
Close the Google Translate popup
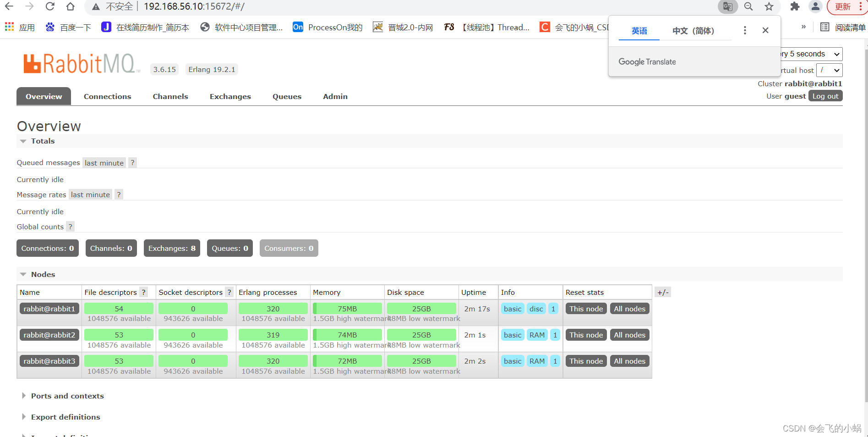pyautogui.click(x=765, y=30)
